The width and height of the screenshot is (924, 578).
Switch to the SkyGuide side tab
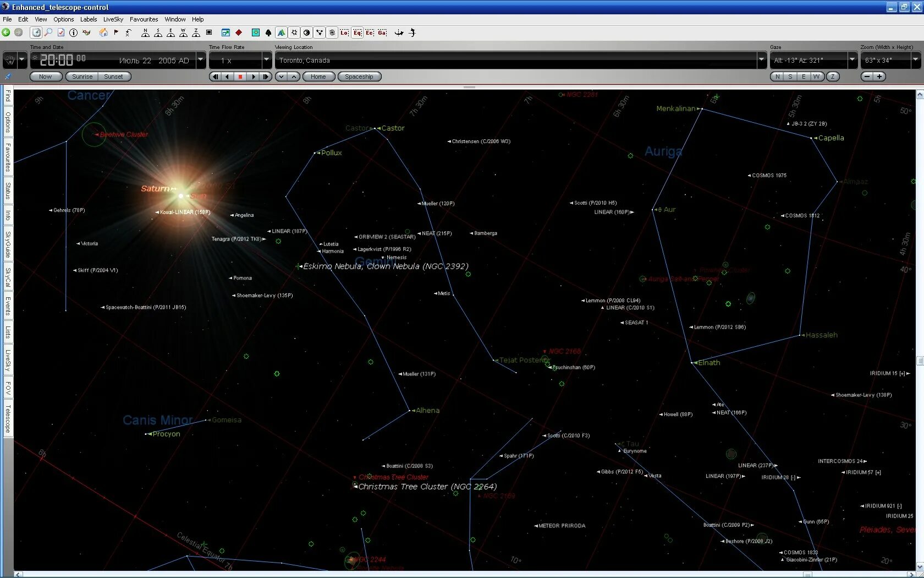pyautogui.click(x=8, y=244)
